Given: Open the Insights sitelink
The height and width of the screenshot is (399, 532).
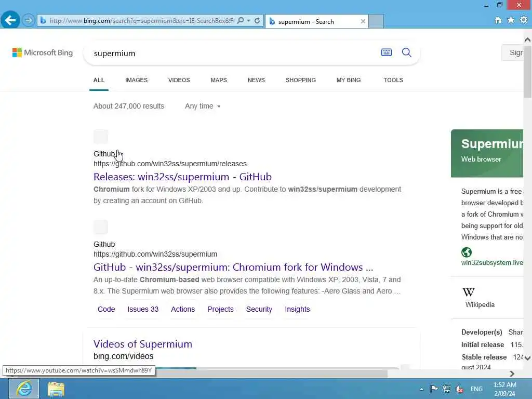Looking at the screenshot, I should click(297, 309).
